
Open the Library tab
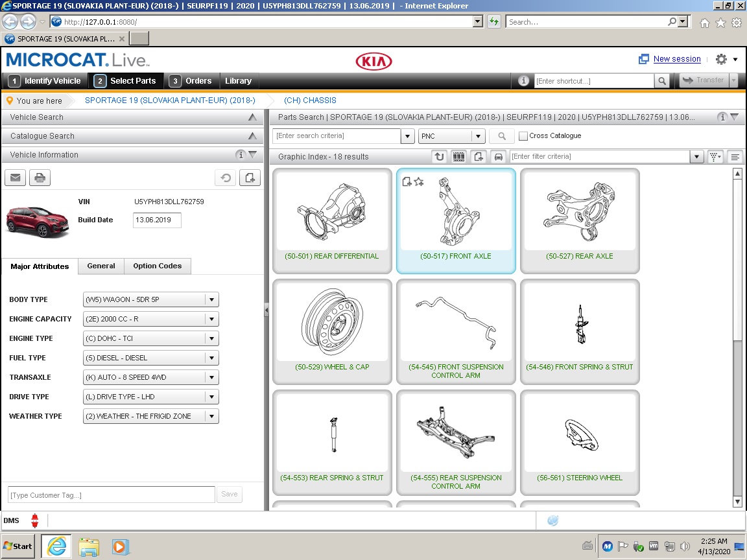[x=238, y=81]
